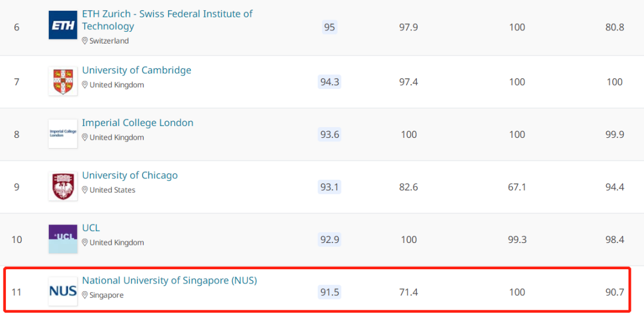
Task: Click the 99.9 value in Imperial row
Action: [615, 134]
